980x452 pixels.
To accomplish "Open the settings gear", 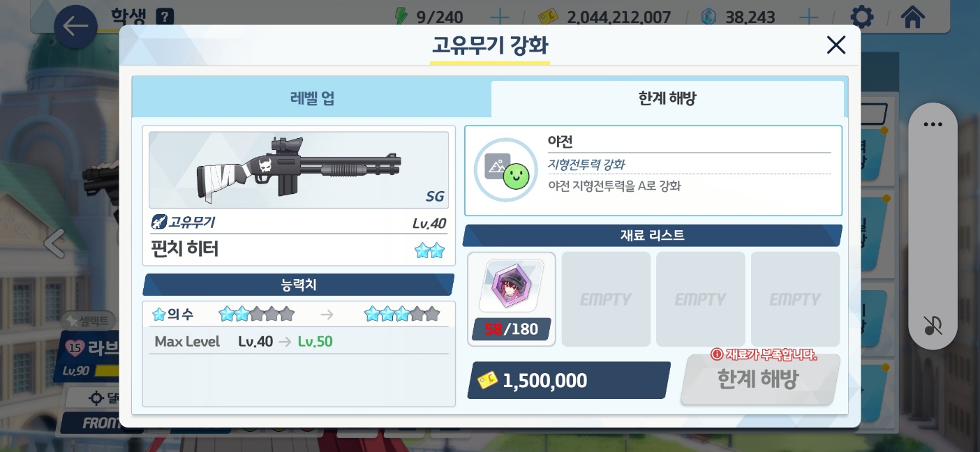I will [863, 17].
